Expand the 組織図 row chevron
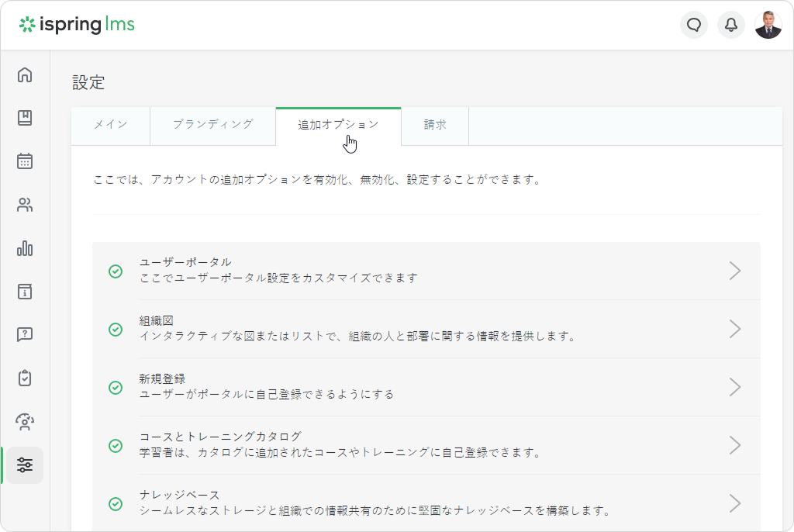This screenshot has width=794, height=532. pyautogui.click(x=735, y=329)
